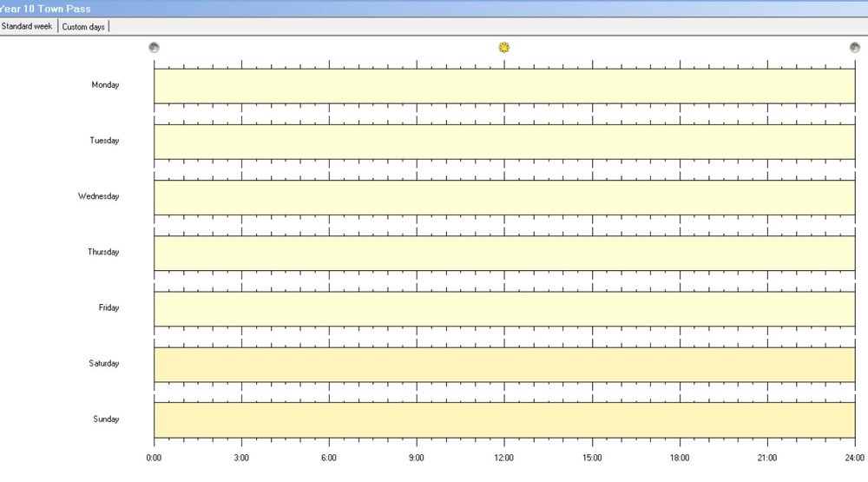Click the Thursday day label
The image size is (868, 482).
(103, 252)
